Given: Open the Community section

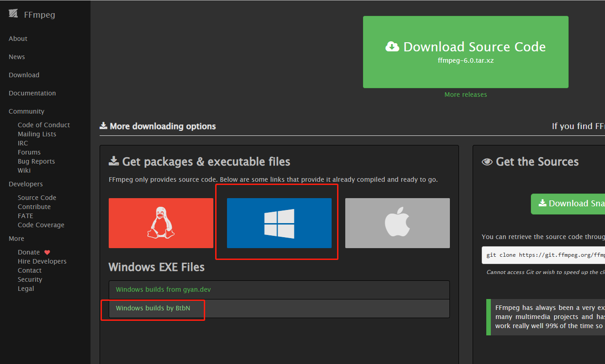Looking at the screenshot, I should pos(26,111).
